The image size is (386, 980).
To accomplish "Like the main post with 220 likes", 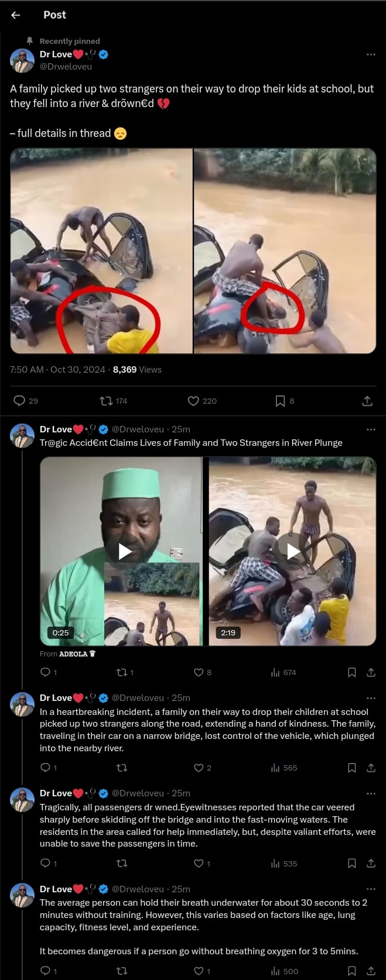I will pos(193,401).
